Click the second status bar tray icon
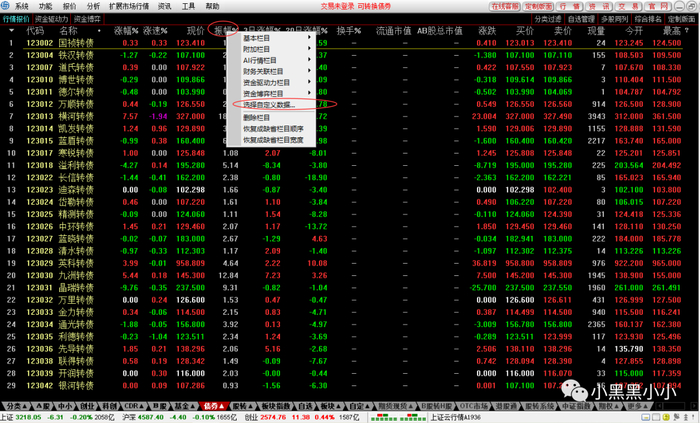Screen dimensions: 700x423 656,417
